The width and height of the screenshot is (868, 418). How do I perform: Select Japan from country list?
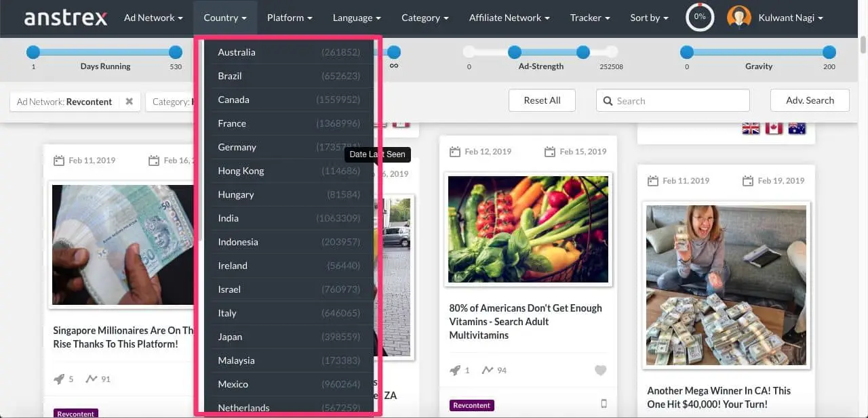pos(289,337)
